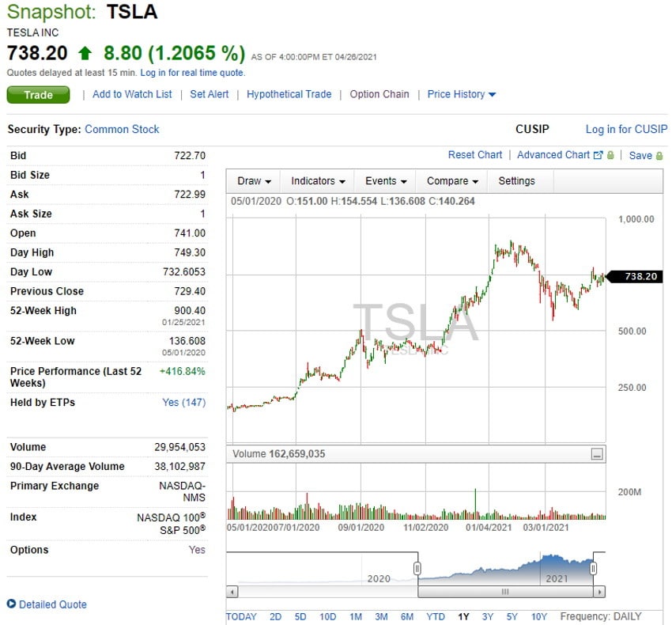Collapse the Volume panel with minimize icon
This screenshot has width=672, height=625.
pos(597,454)
